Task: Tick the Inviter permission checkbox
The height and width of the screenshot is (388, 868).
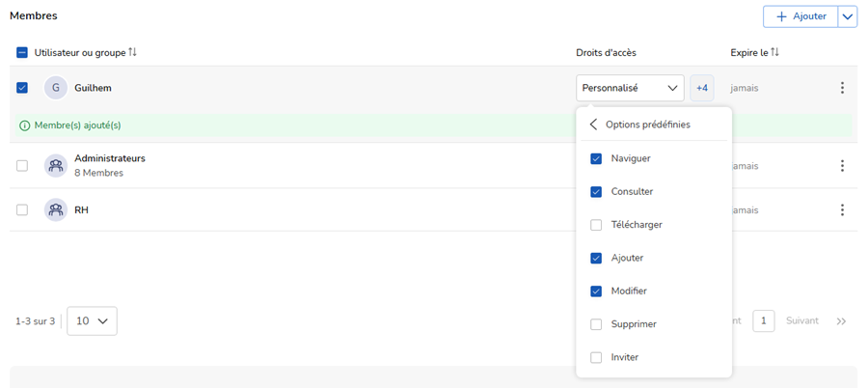Action: [x=596, y=357]
